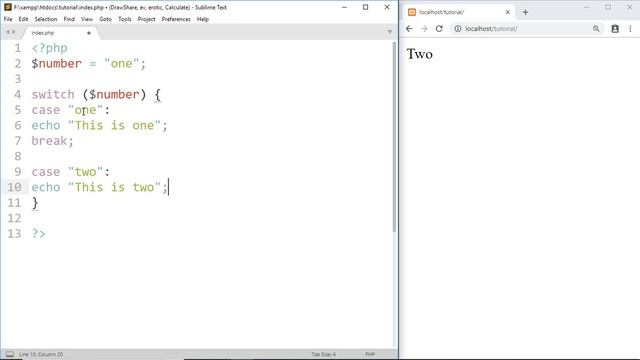640x360 pixels.
Task: Click the break; statement on line 7
Action: pyautogui.click(x=53, y=141)
